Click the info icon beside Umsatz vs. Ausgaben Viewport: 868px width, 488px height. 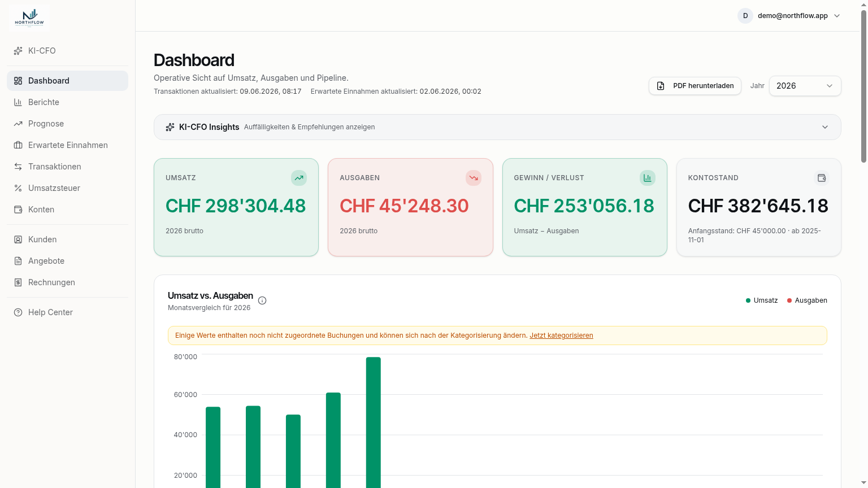coord(262,300)
